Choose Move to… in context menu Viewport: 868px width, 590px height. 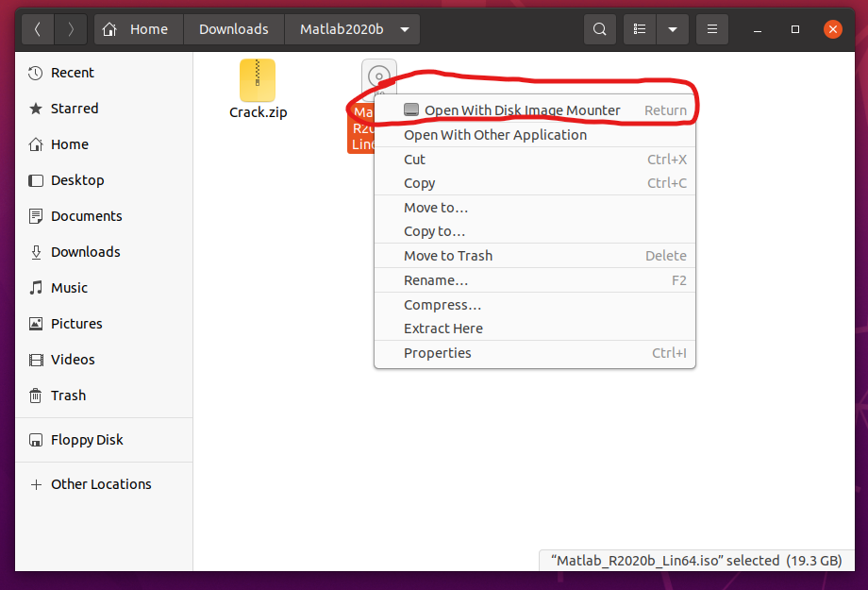[x=535, y=208]
